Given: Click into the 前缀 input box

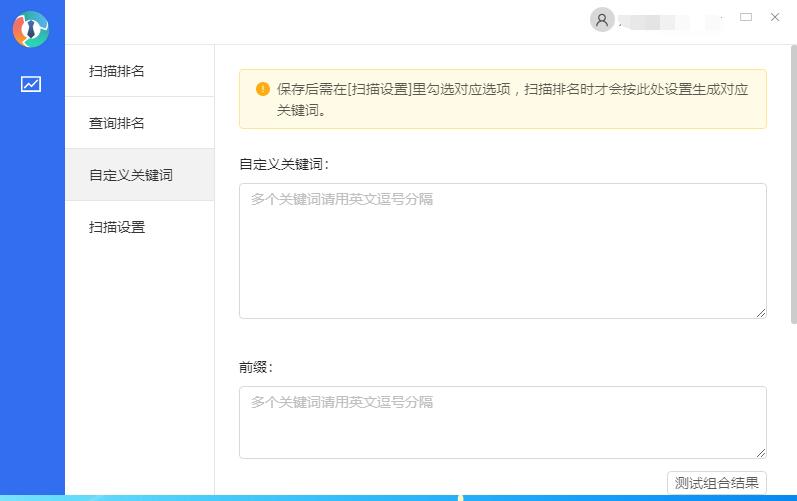Looking at the screenshot, I should (x=502, y=422).
